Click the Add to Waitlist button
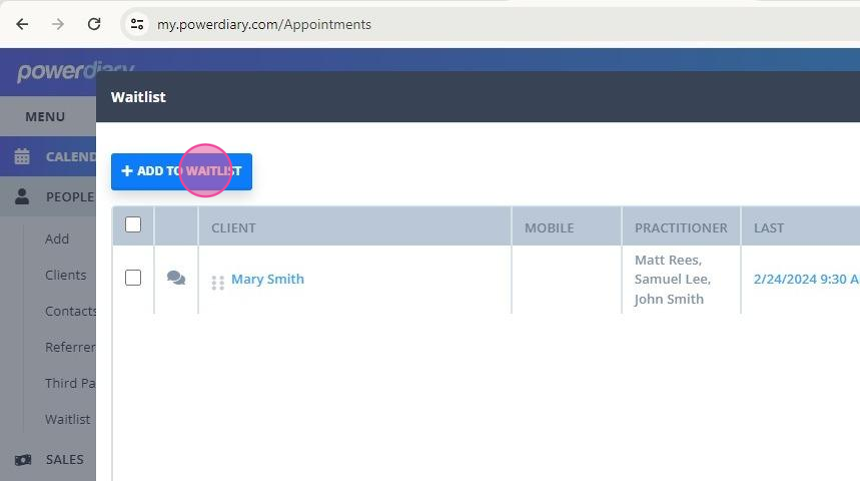Viewport: 860px width, 481px height. point(182,172)
